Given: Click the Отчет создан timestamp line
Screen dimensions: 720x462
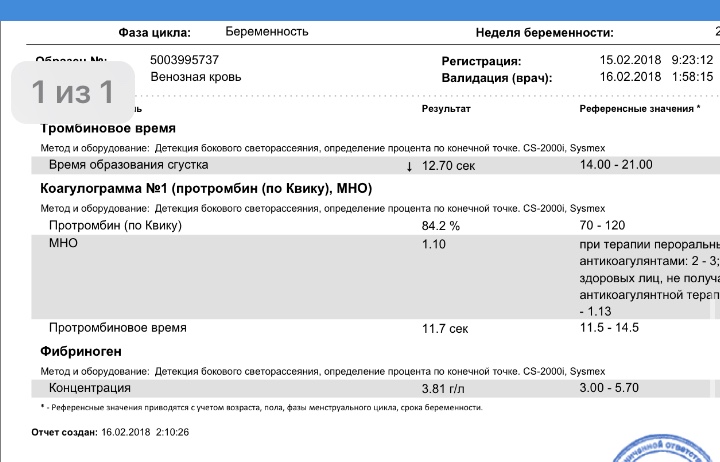Looking at the screenshot, I should point(110,432).
